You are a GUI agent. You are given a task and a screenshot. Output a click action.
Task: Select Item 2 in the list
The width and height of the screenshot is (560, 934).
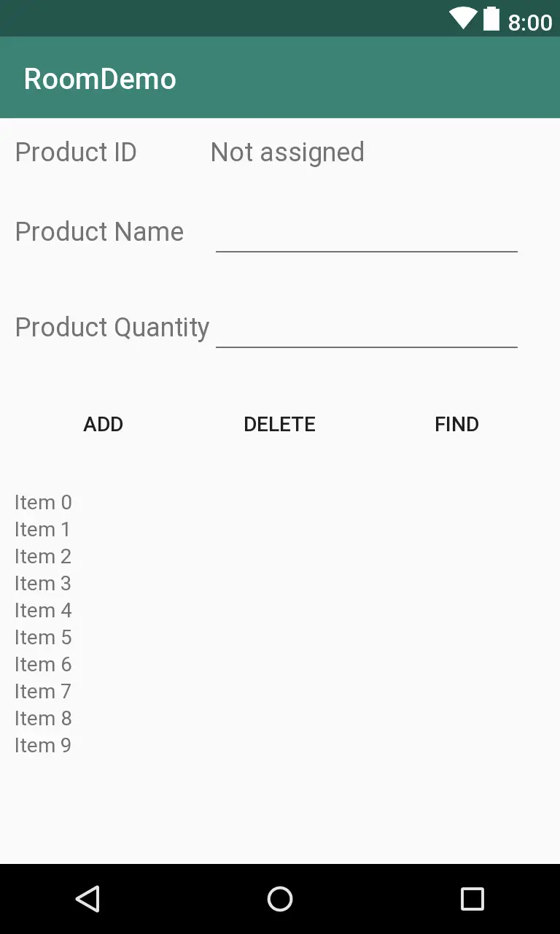[x=43, y=557]
